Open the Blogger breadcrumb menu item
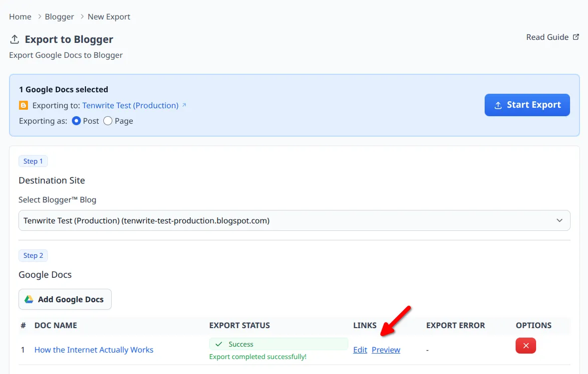The height and width of the screenshot is (374, 588). 59,16
